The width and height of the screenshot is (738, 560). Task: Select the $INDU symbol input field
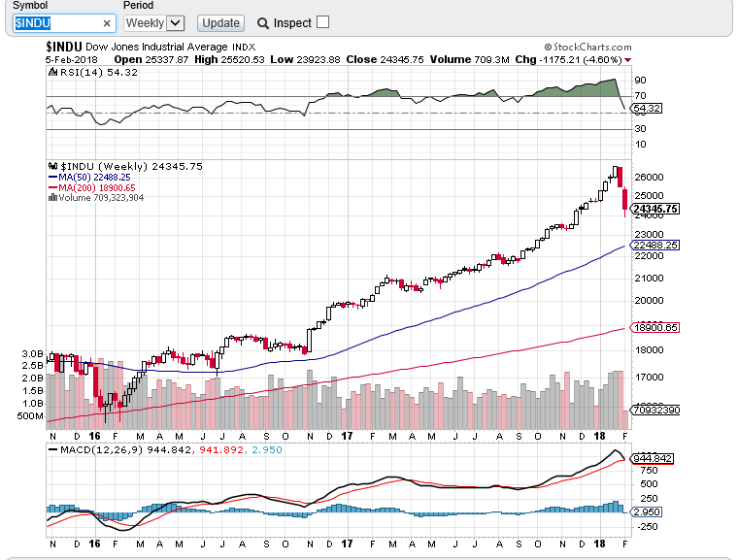64,23
